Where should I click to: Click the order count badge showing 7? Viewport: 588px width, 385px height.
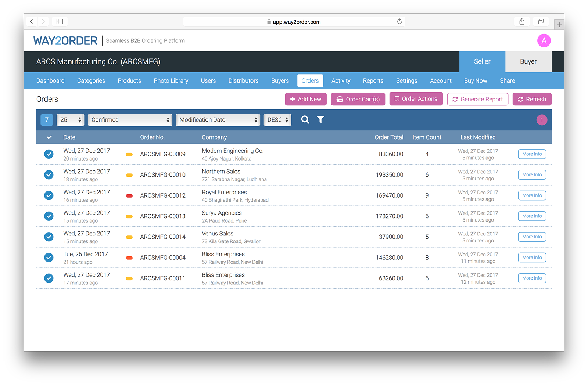point(47,120)
